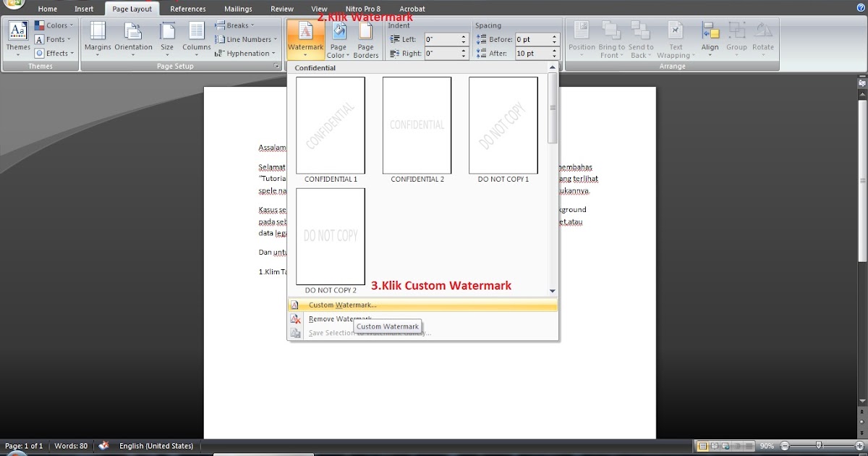The height and width of the screenshot is (456, 868).
Task: Open the Line Numbers dropdown
Action: tap(245, 38)
